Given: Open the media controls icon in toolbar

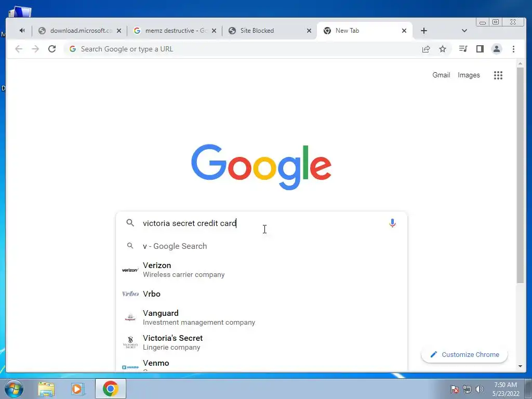Looking at the screenshot, I should pyautogui.click(x=463, y=49).
